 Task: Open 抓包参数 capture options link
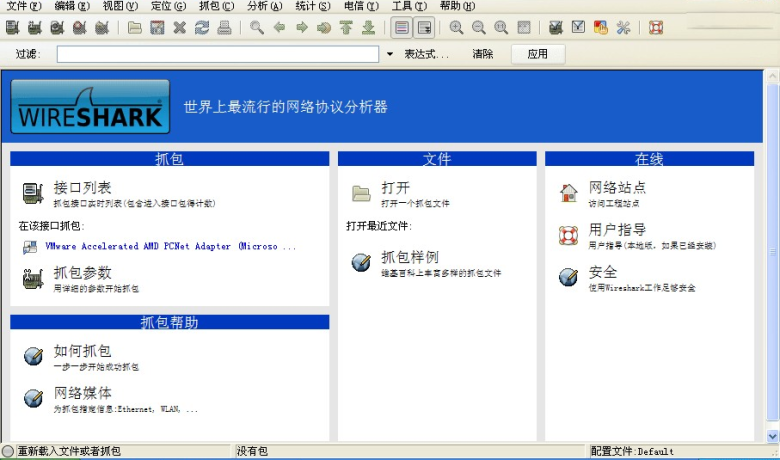(83, 273)
